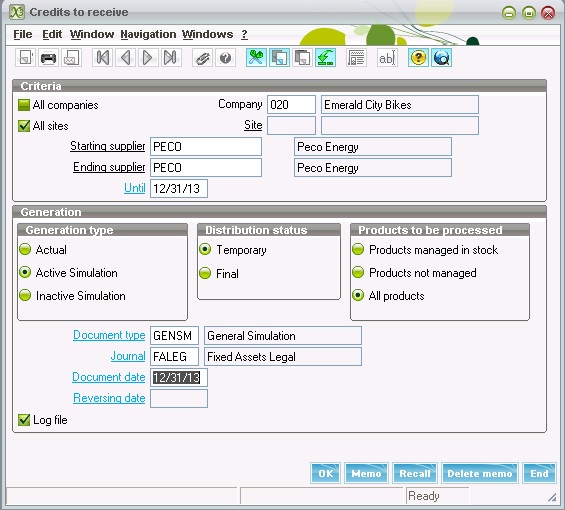The width and height of the screenshot is (565, 510).
Task: Open the File menu
Action: pyautogui.click(x=23, y=34)
